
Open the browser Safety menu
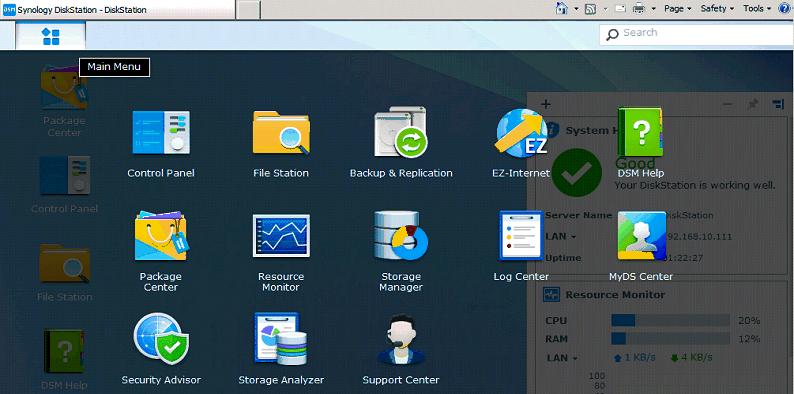pyautogui.click(x=717, y=9)
